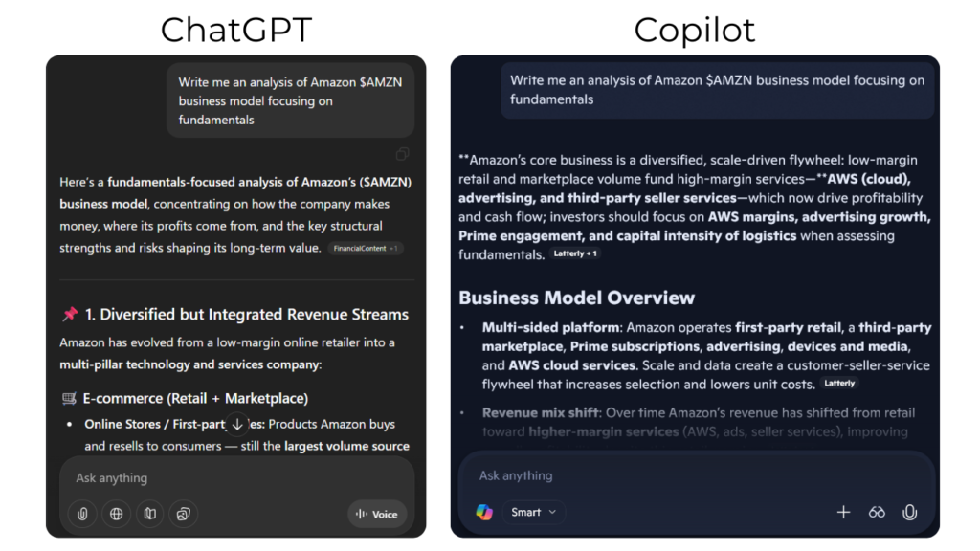Click the left chat user prompt bubble
980x551 pixels.
click(290, 100)
